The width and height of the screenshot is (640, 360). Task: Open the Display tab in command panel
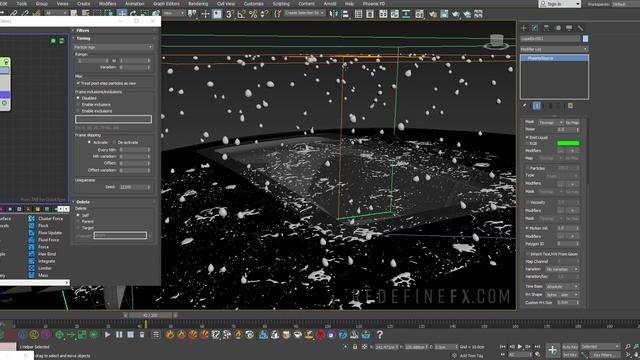click(569, 28)
